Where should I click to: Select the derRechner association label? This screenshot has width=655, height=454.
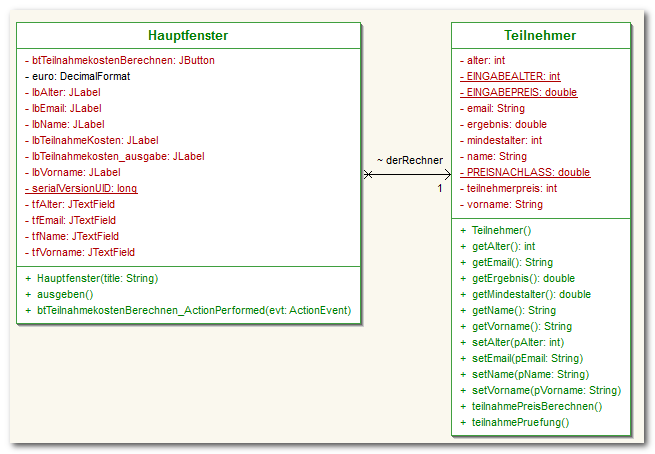coord(409,160)
